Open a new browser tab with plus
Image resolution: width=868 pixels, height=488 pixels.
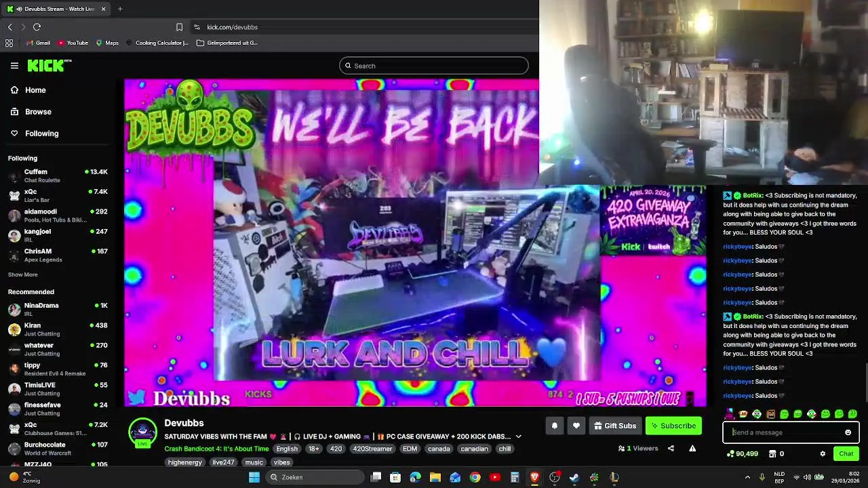(x=120, y=9)
